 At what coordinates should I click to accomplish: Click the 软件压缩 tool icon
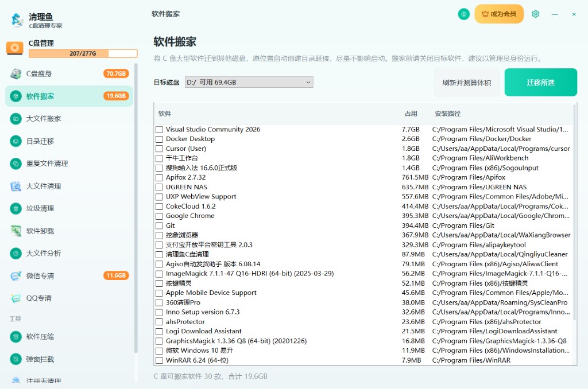pos(16,337)
